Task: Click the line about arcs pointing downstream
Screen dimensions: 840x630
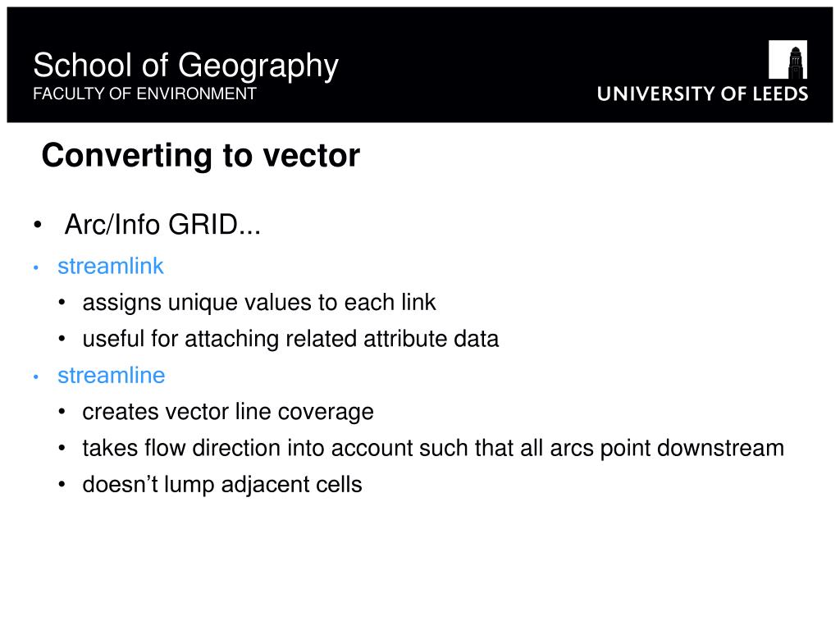Action: [x=433, y=449]
